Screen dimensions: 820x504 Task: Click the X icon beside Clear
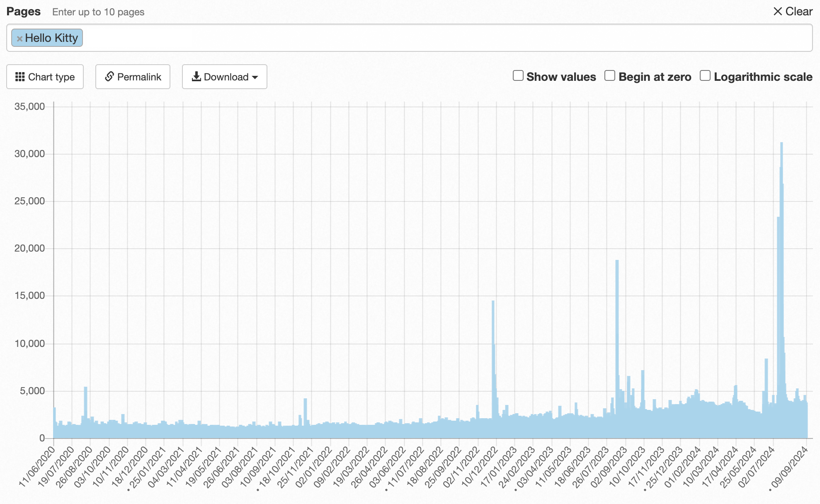[777, 12]
